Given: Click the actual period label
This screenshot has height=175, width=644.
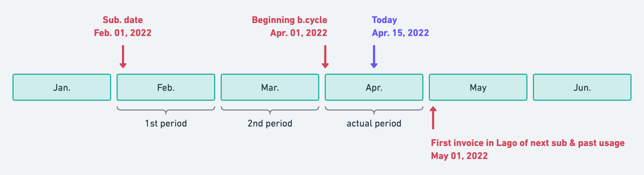Looking at the screenshot, I should click(x=374, y=124).
